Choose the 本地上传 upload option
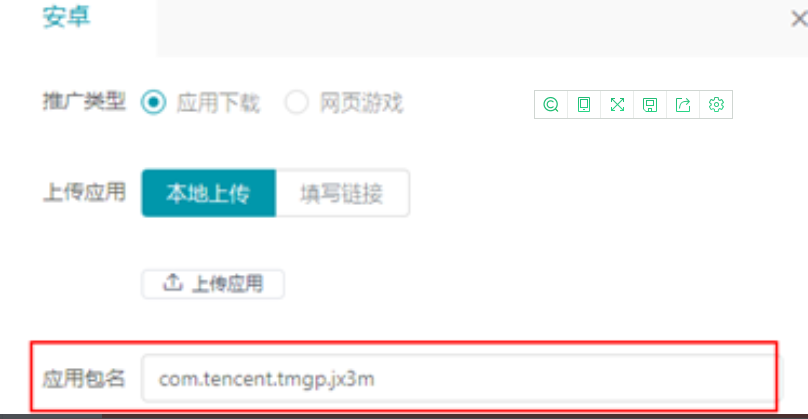Image resolution: width=808 pixels, height=419 pixels. click(209, 193)
